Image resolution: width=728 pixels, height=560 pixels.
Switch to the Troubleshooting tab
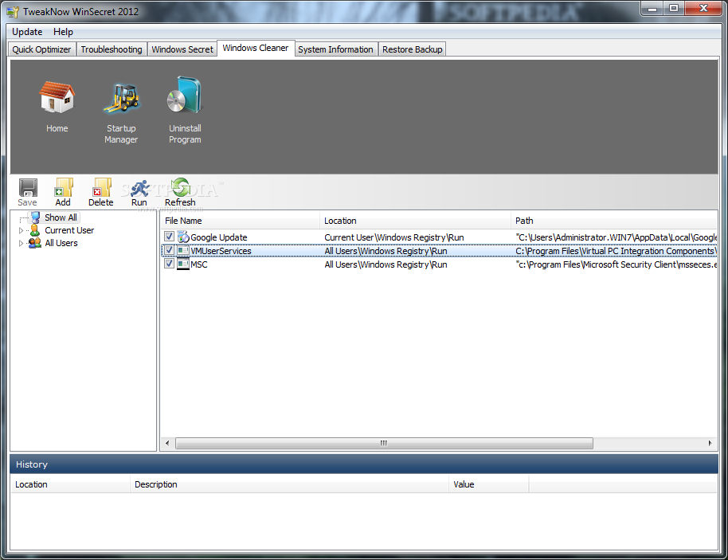click(x=112, y=49)
